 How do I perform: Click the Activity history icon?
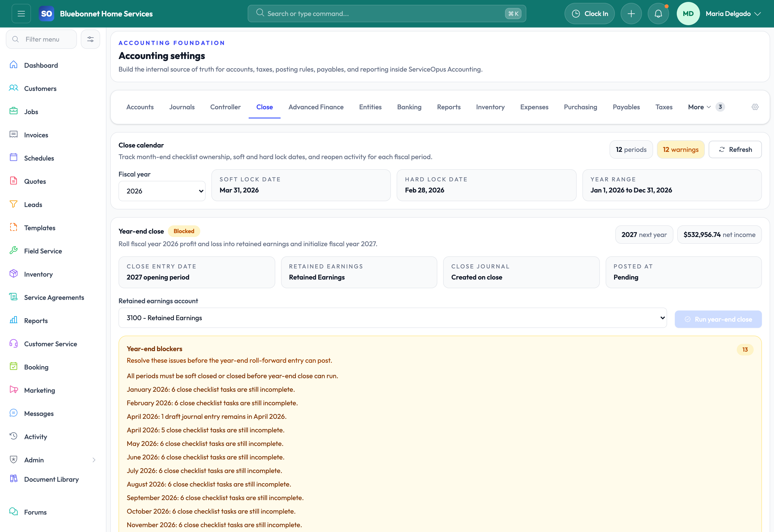[x=13, y=436]
